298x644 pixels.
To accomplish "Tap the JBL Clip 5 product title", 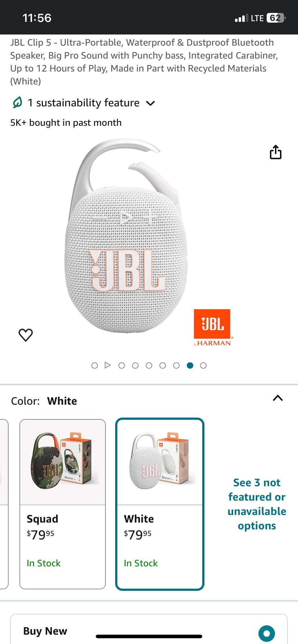I will [x=144, y=62].
